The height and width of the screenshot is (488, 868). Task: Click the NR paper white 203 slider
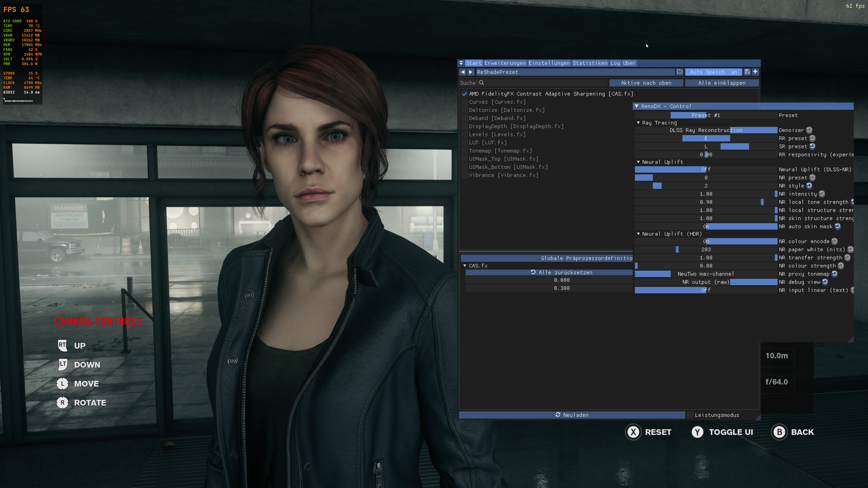coord(706,250)
